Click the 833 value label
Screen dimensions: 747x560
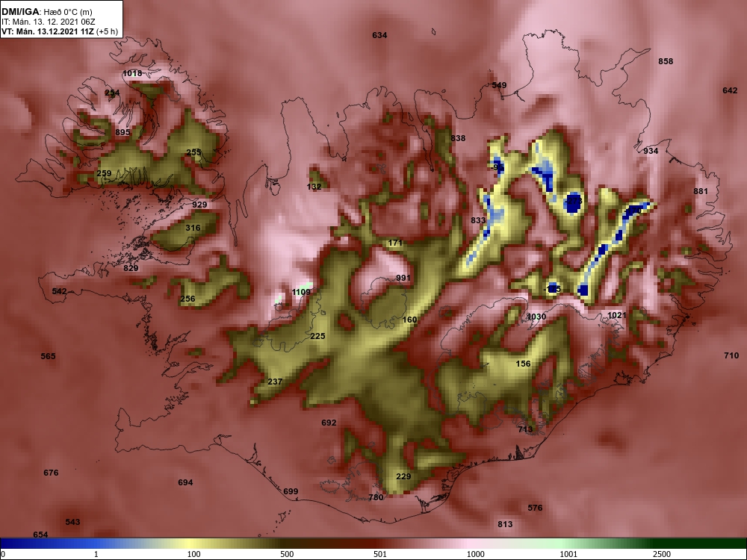[478, 220]
